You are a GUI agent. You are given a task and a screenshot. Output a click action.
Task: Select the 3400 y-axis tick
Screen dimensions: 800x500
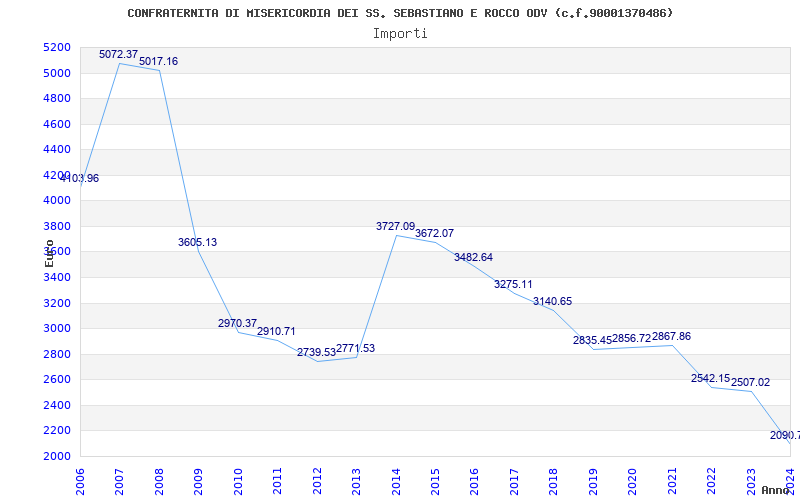coord(57,277)
